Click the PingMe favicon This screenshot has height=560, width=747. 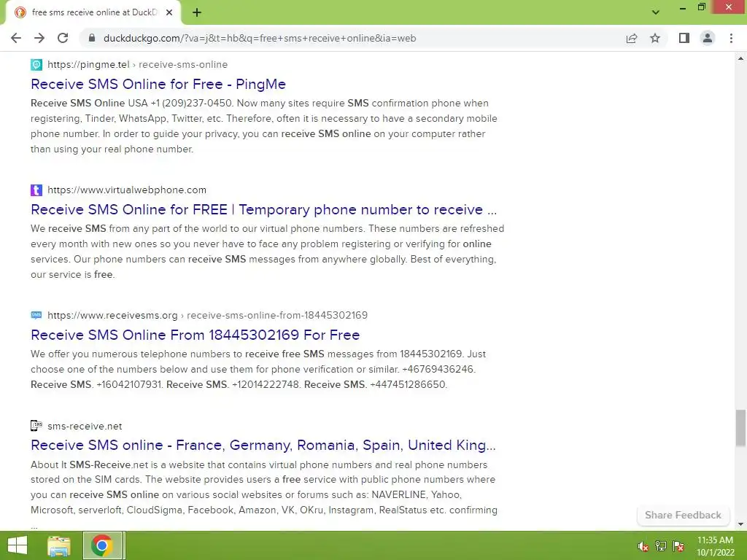[x=36, y=64]
